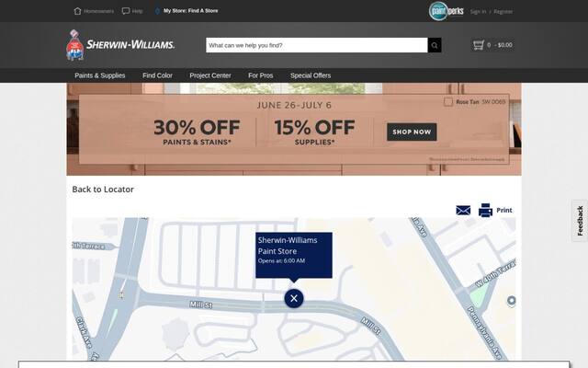Open the Special Offers menu
This screenshot has width=588, height=368.
pyautogui.click(x=311, y=75)
